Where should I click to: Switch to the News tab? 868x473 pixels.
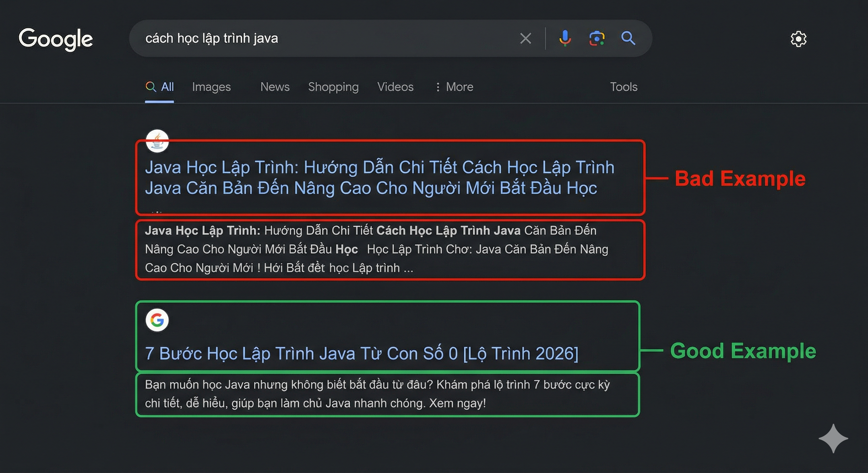(275, 87)
